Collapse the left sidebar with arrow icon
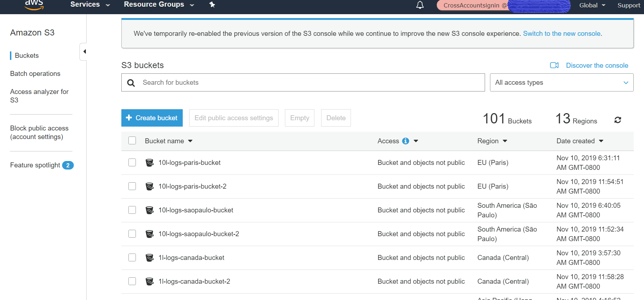 84,52
